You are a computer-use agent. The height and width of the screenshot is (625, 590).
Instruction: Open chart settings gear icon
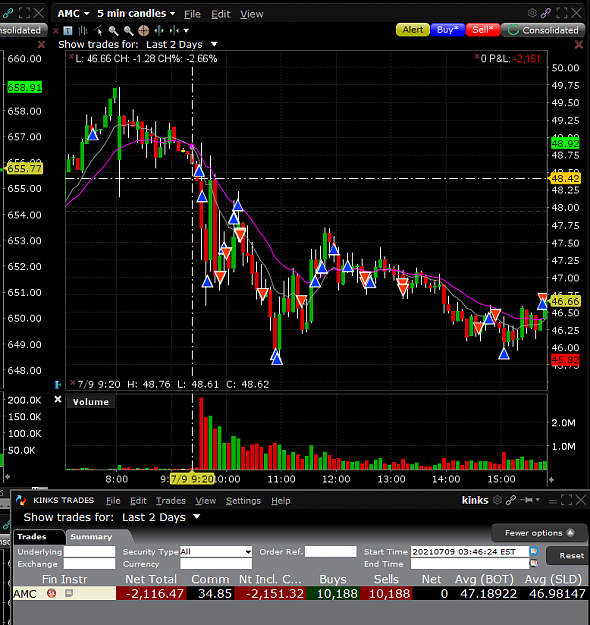coord(532,13)
